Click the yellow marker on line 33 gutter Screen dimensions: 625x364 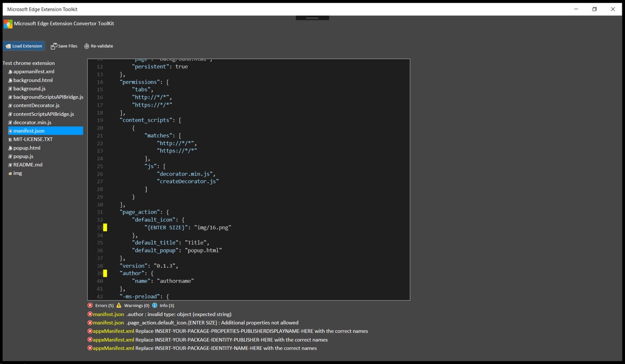point(105,227)
